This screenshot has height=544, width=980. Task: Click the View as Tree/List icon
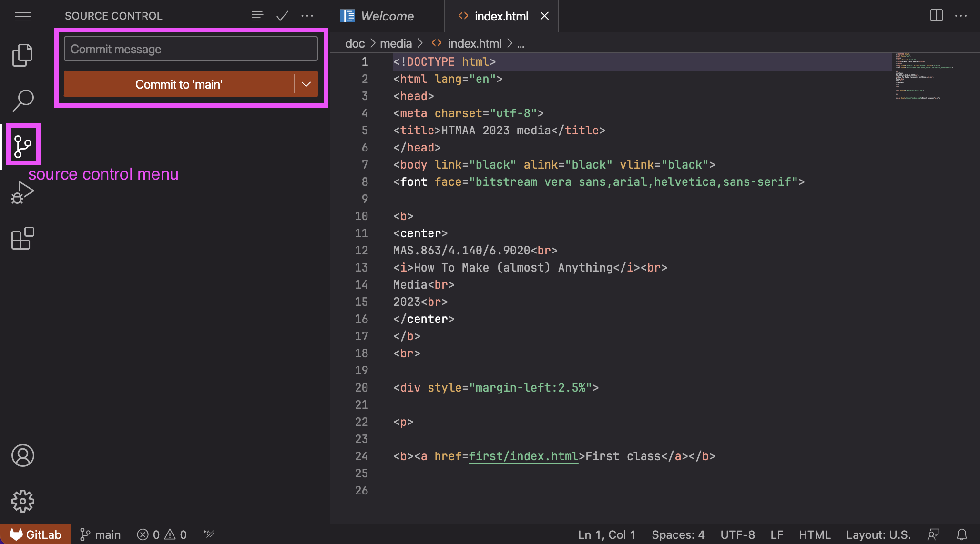tap(257, 16)
